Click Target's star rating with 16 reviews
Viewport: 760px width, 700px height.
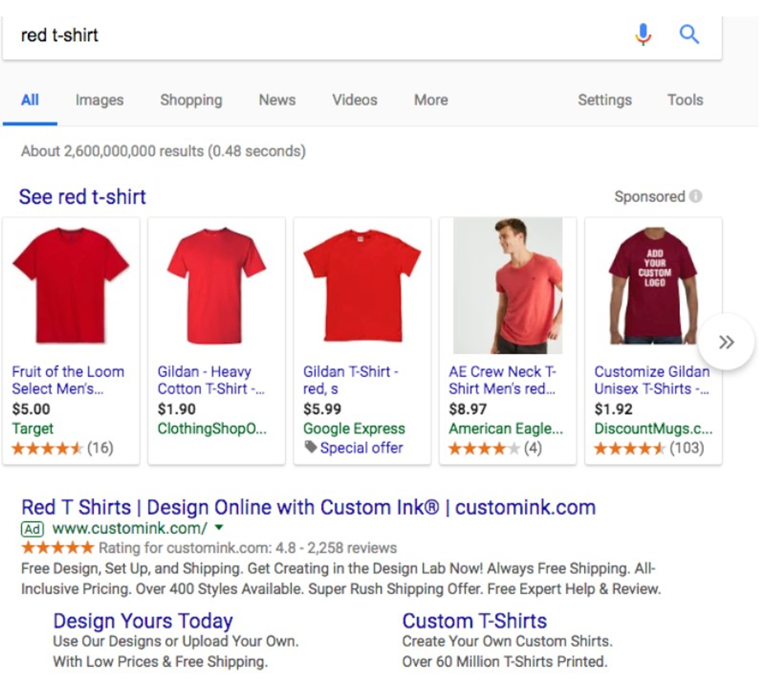47,448
